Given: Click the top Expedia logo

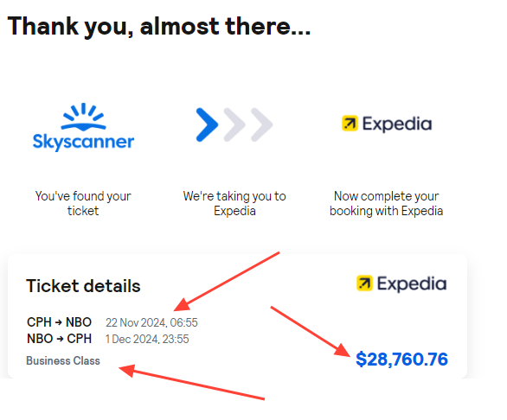Looking at the screenshot, I should [x=387, y=124].
